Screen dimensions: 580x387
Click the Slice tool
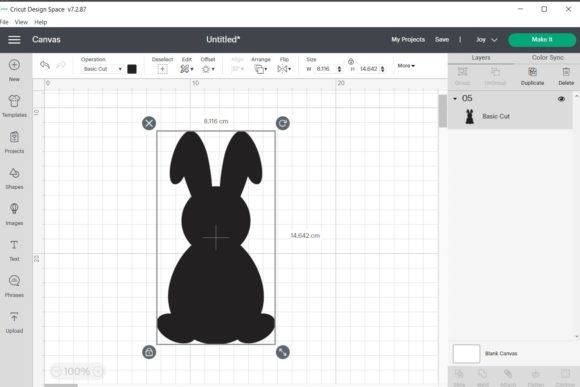click(459, 377)
